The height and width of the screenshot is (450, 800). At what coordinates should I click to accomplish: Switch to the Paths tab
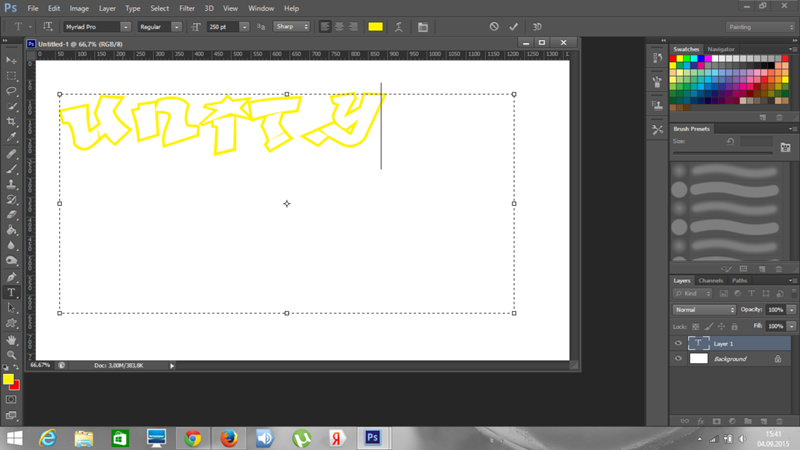pos(739,281)
